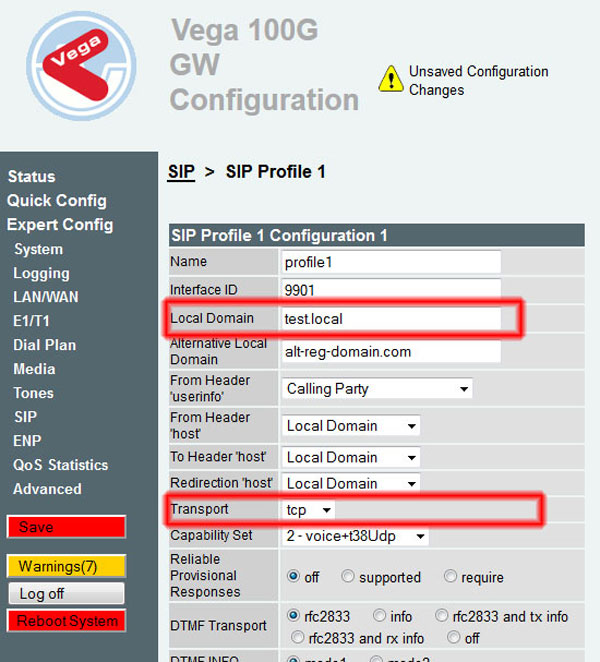
Task: Open the Quick Config menu
Action: [57, 201]
